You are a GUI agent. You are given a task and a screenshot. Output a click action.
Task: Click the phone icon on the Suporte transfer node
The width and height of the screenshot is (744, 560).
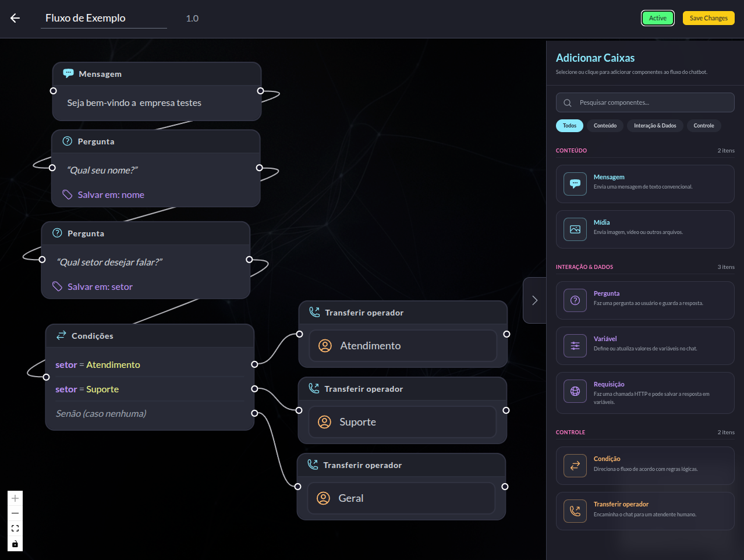click(314, 388)
